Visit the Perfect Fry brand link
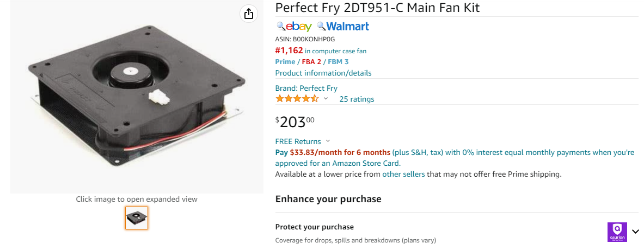Image resolution: width=644 pixels, height=249 pixels. 306,88
